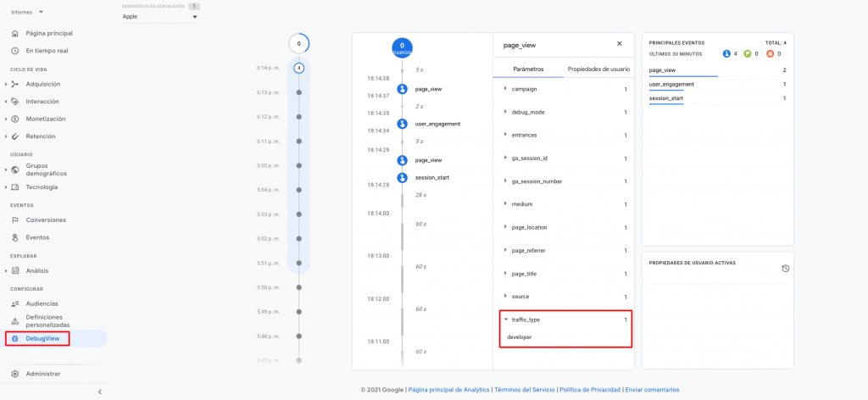Open the Apple debug device dropdown

coord(159,16)
